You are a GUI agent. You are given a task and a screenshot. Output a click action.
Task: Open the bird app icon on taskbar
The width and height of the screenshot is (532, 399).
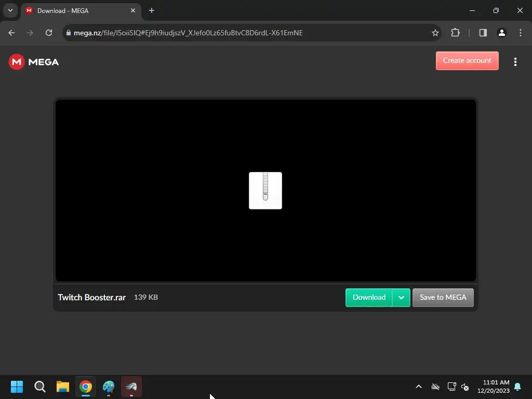click(x=131, y=387)
